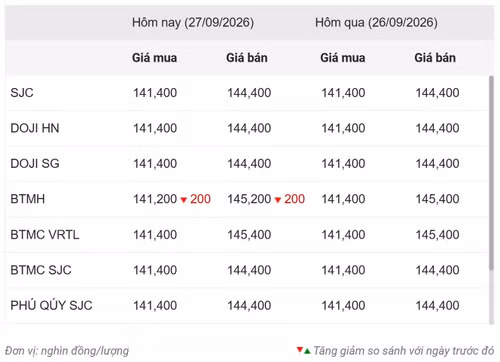Click the red 200 change value for BTMH buy

click(x=200, y=199)
